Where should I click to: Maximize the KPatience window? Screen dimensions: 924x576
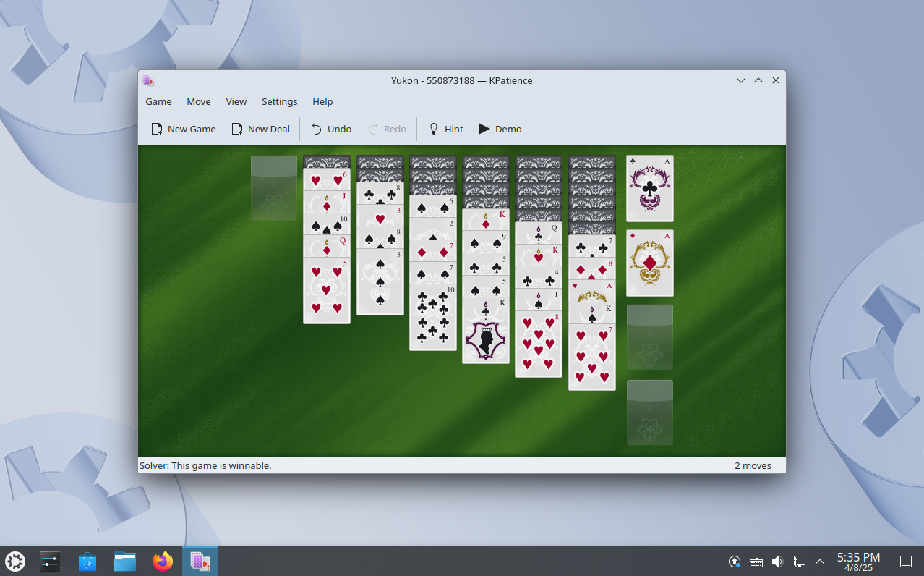(x=758, y=80)
